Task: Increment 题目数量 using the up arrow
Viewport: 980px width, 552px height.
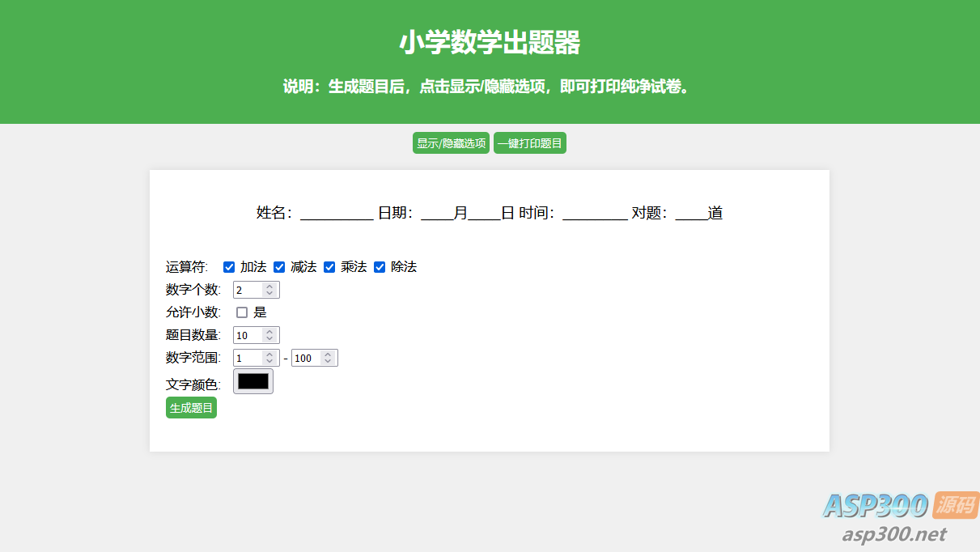Action: pos(269,331)
